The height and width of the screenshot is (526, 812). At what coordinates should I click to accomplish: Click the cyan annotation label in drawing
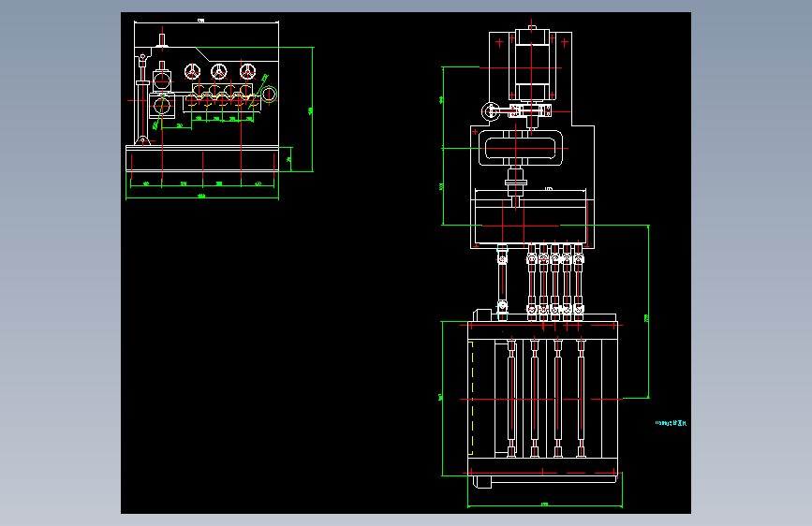671,423
